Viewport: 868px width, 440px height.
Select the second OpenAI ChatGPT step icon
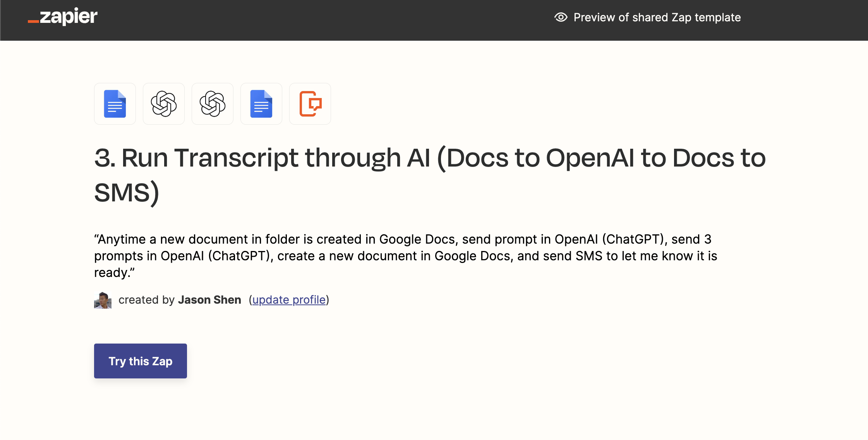pyautogui.click(x=213, y=104)
